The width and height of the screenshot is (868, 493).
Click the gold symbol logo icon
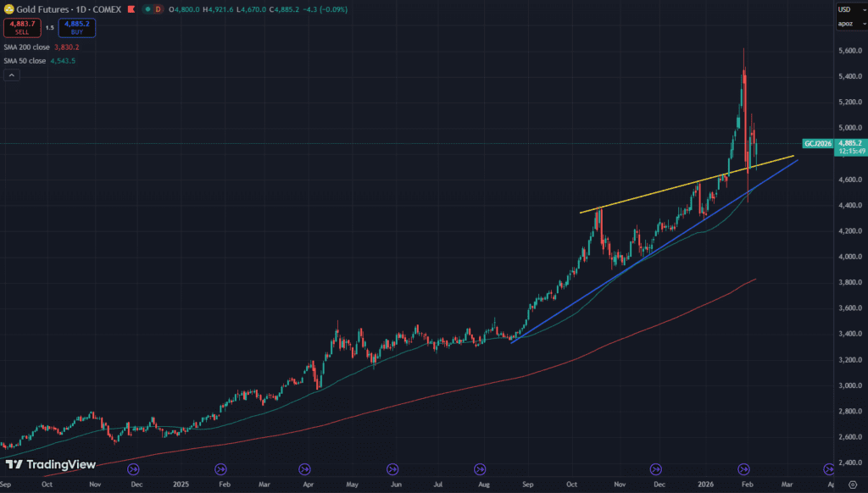[9, 9]
